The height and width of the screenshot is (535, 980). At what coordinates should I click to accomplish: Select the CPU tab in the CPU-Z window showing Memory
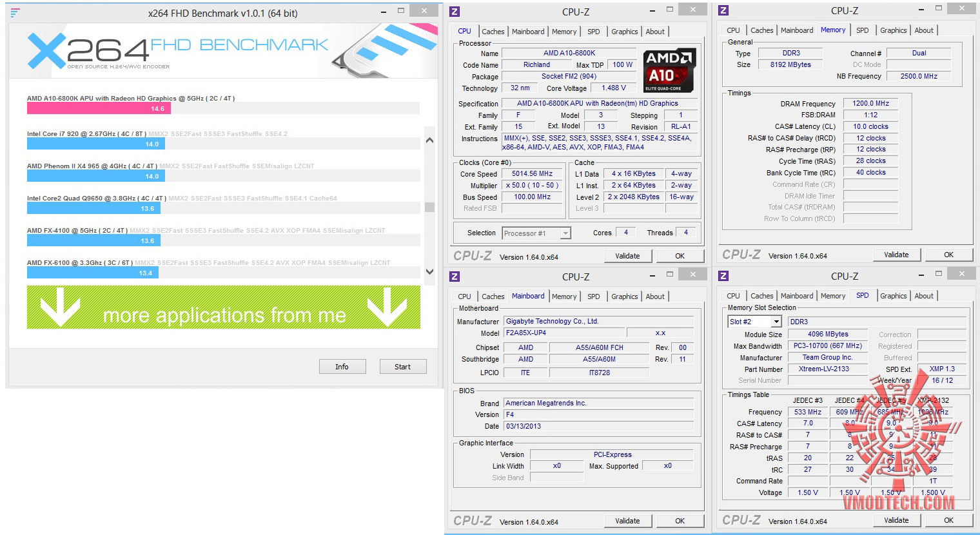(x=734, y=30)
